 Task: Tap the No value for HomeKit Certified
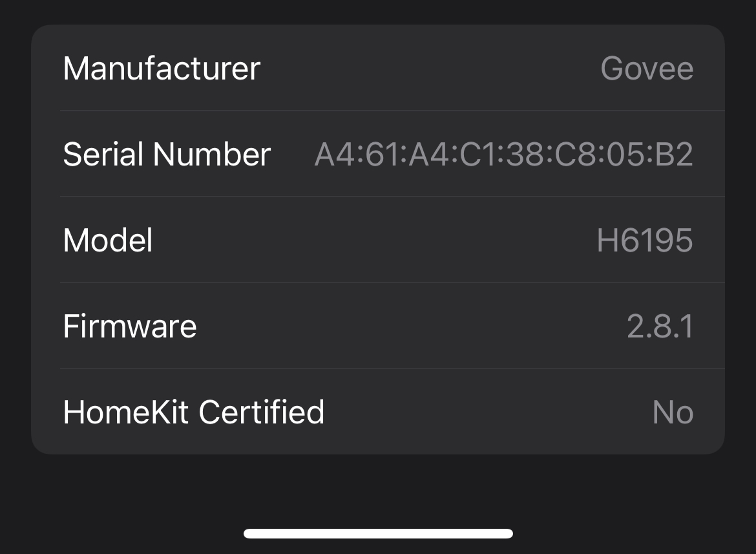pos(673,412)
